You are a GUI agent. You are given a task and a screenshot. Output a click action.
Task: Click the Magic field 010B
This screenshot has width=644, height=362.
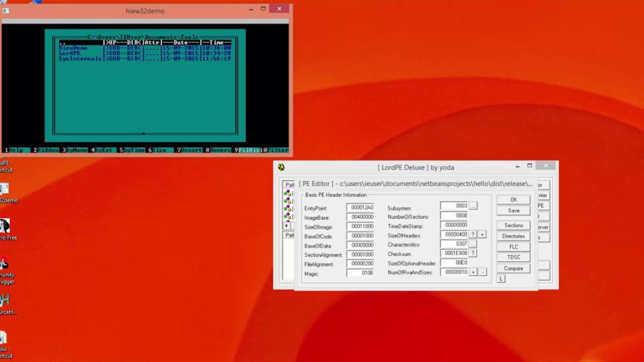coord(360,273)
